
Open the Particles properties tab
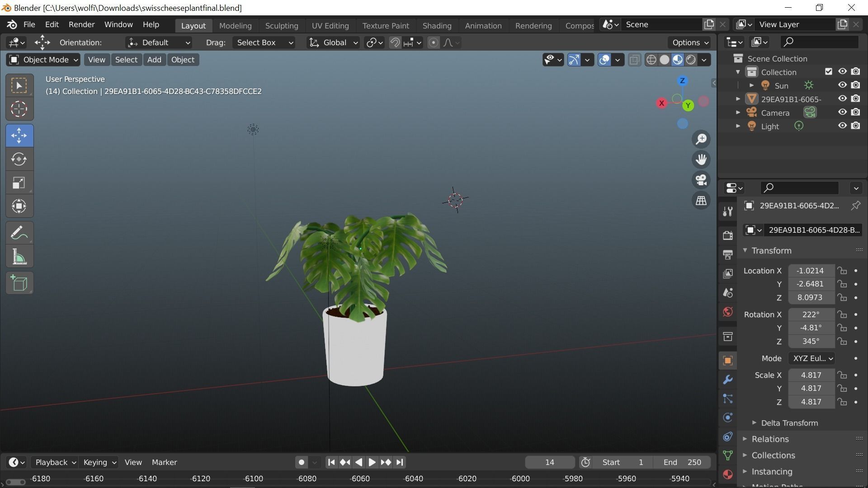pos(727,399)
